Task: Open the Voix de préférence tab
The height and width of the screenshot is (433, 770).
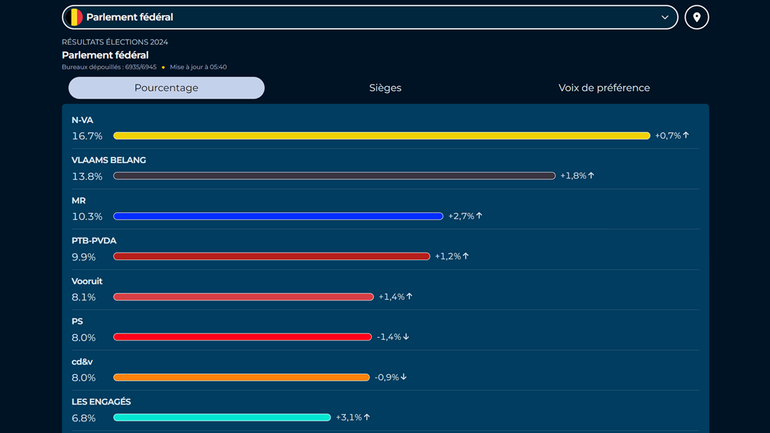Action: pyautogui.click(x=604, y=88)
